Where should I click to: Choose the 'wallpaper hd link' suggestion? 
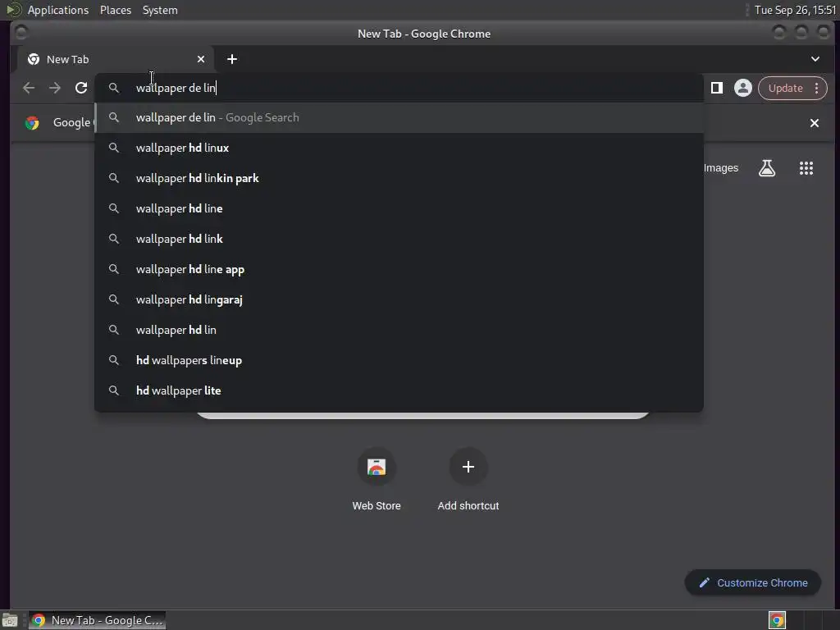(x=399, y=239)
